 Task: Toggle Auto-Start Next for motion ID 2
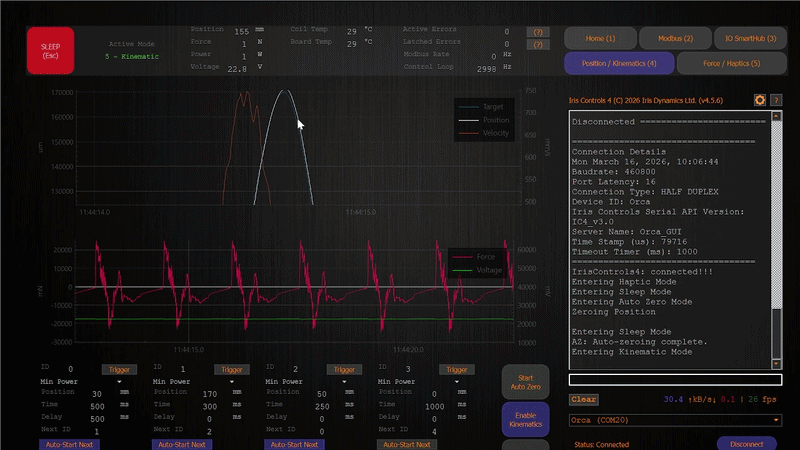tap(295, 444)
